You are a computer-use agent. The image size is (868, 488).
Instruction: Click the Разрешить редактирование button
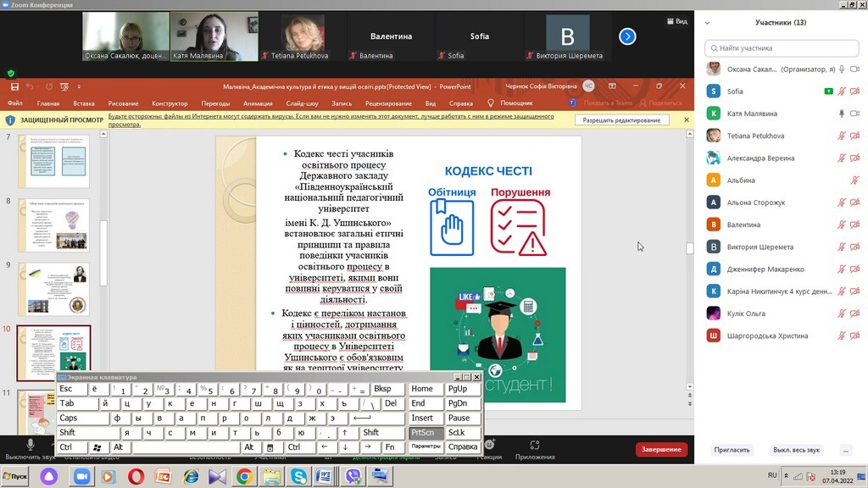tap(621, 120)
